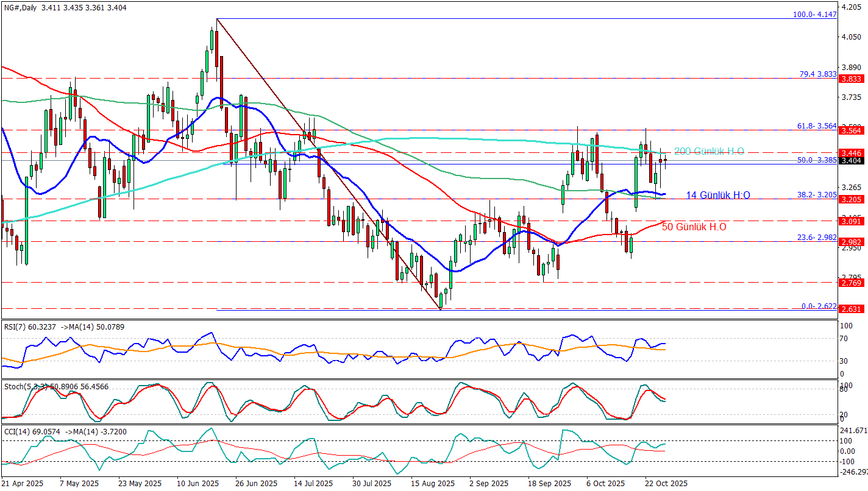The height and width of the screenshot is (491, 868).
Task: Click the red 3.446 price tag
Action: pyautogui.click(x=850, y=152)
